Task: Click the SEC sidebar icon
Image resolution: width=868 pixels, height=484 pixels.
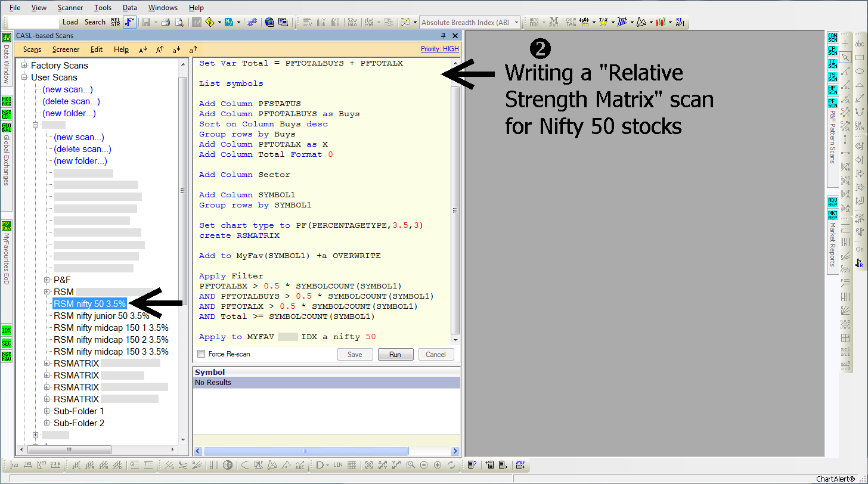Action: pos(7,343)
